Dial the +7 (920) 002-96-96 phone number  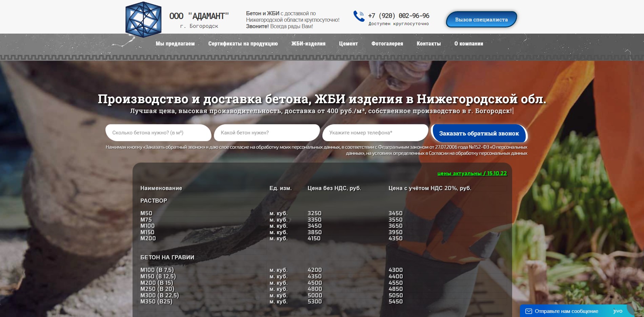pyautogui.click(x=398, y=15)
